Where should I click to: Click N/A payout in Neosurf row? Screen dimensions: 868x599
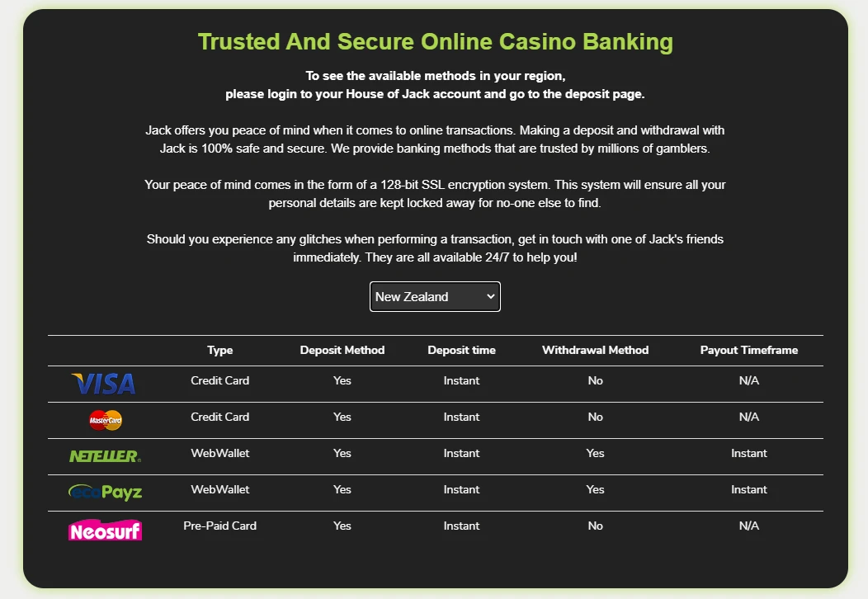[749, 526]
